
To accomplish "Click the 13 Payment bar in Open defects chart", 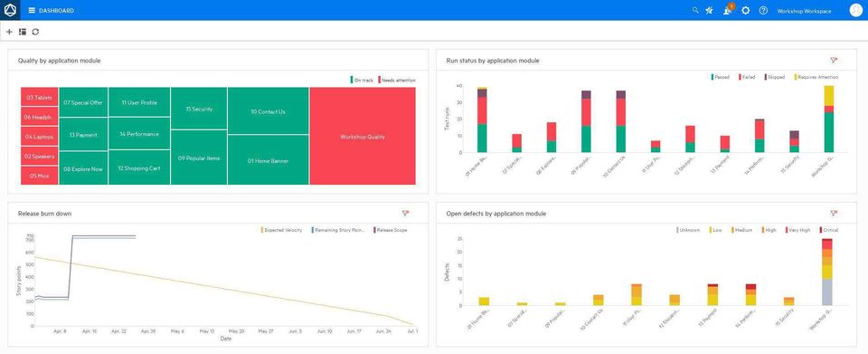I will click(713, 295).
